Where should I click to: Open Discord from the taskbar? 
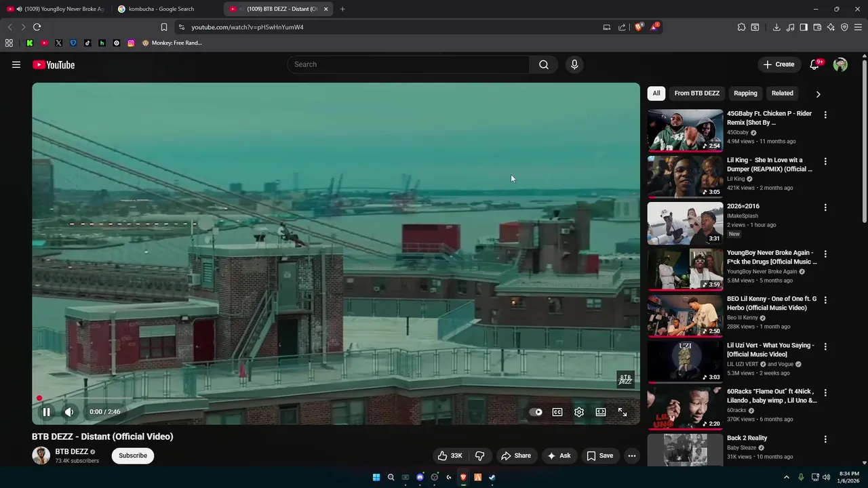[x=420, y=477]
